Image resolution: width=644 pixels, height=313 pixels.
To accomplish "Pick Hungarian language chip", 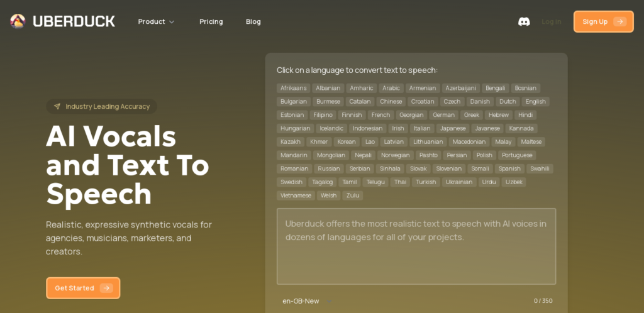I will [x=296, y=128].
